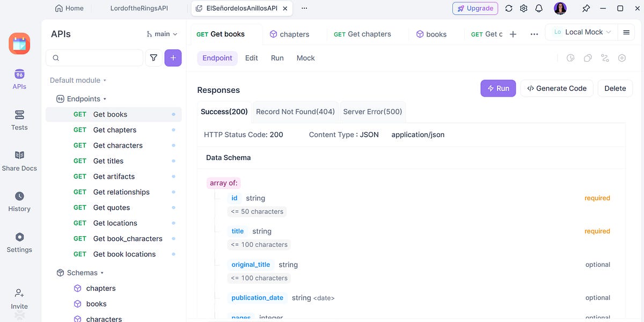
Task: Switch to the GET Get chapters tab
Action: tap(361, 34)
